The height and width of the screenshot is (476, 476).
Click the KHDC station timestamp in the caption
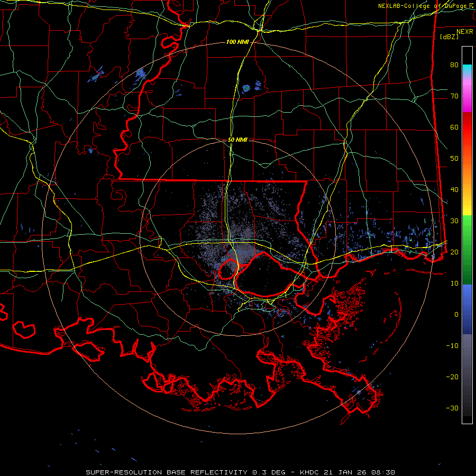[347, 472]
